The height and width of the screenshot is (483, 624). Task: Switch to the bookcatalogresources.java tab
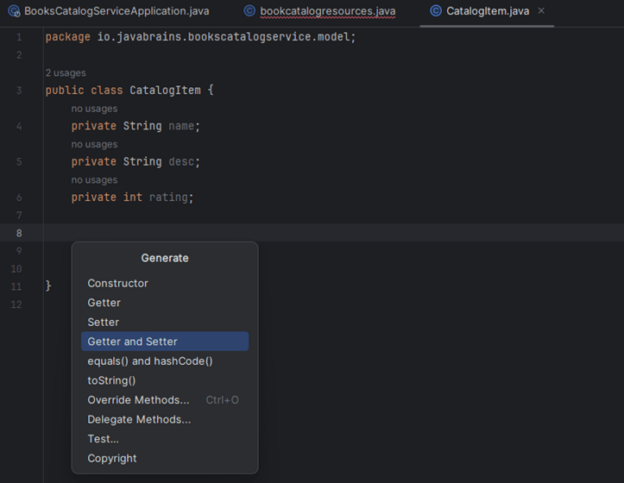pos(327,11)
